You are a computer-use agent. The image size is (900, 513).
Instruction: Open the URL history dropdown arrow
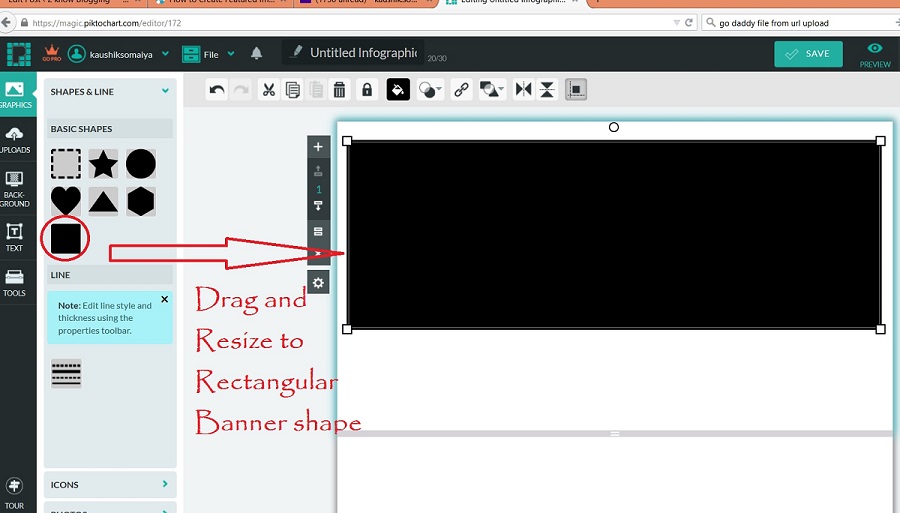pyautogui.click(x=677, y=23)
